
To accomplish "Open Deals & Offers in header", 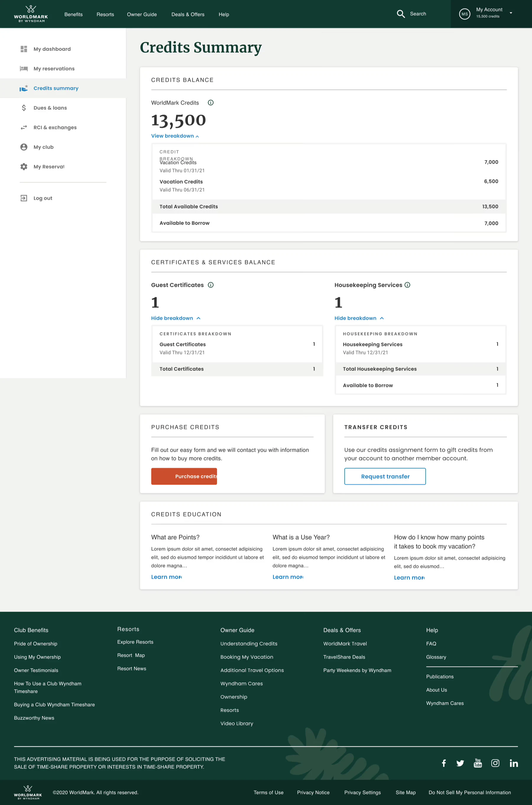I will point(188,14).
